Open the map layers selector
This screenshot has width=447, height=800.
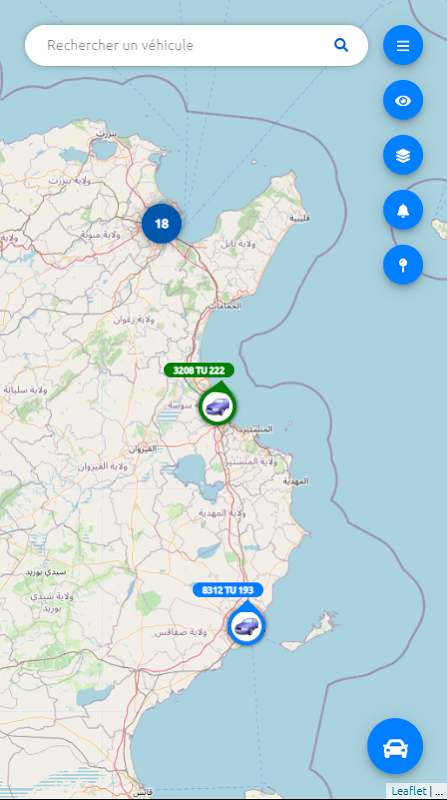403,155
